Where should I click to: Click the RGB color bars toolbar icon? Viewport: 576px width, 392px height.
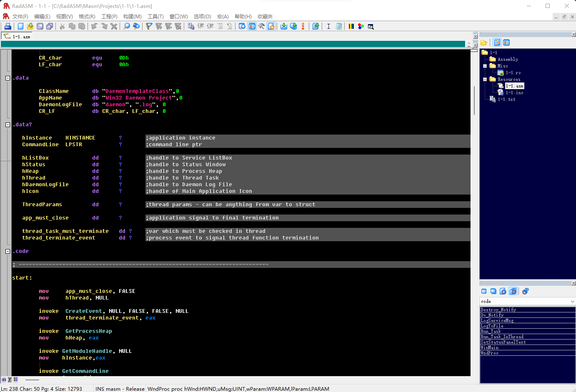[x=351, y=26]
